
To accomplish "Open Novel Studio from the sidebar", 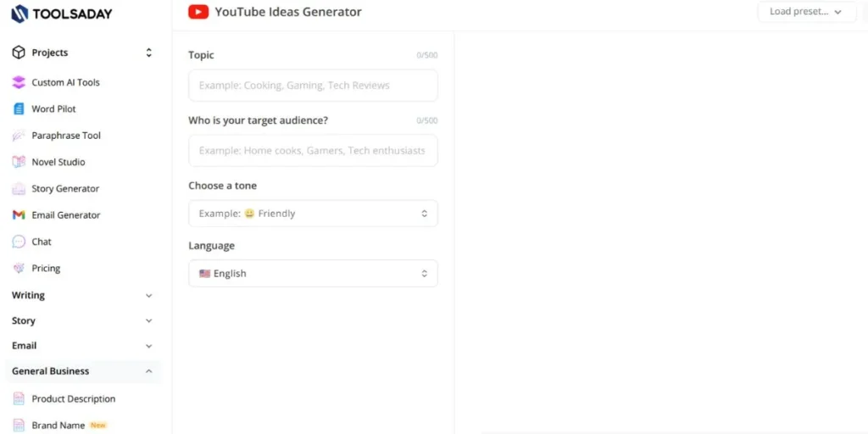I will 58,162.
